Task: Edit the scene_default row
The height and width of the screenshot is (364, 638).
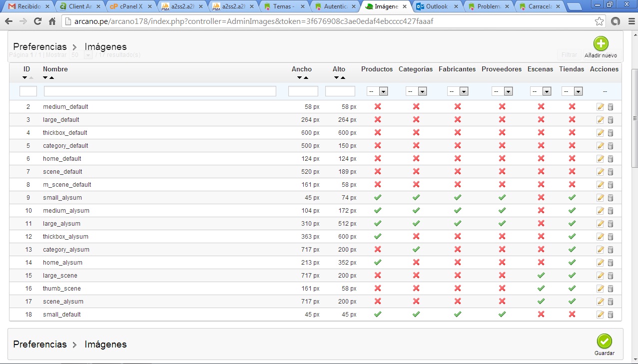Action: coord(601,172)
